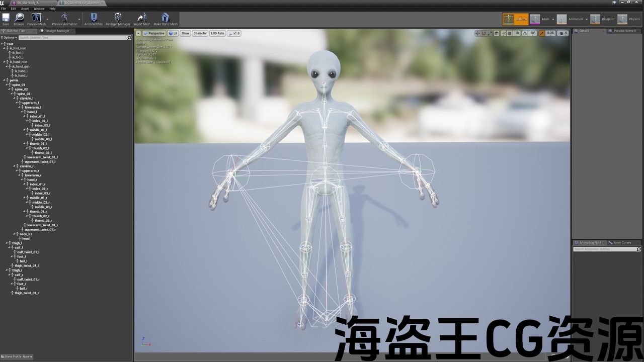Open the Retarget Manager toolbar icon

pyautogui.click(x=118, y=19)
